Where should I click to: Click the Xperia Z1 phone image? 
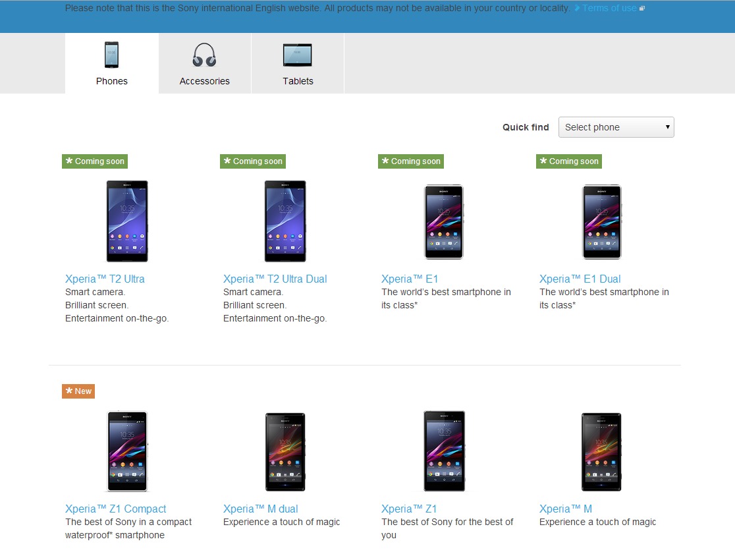tap(444, 451)
